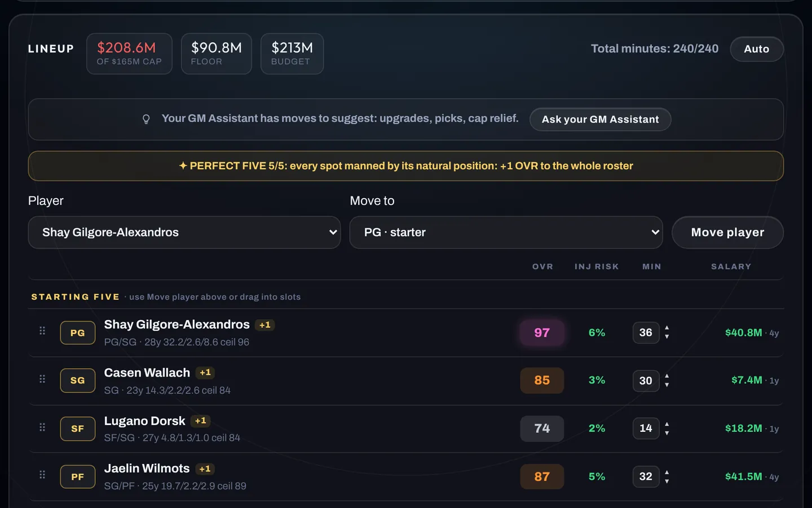Click the 87 overall rating badge
The width and height of the screenshot is (812, 508).
(542, 477)
